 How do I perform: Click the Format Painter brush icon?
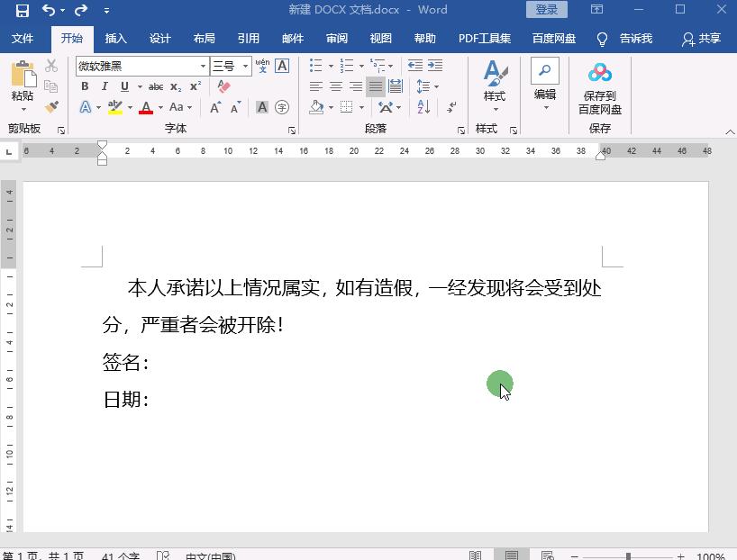coord(51,106)
